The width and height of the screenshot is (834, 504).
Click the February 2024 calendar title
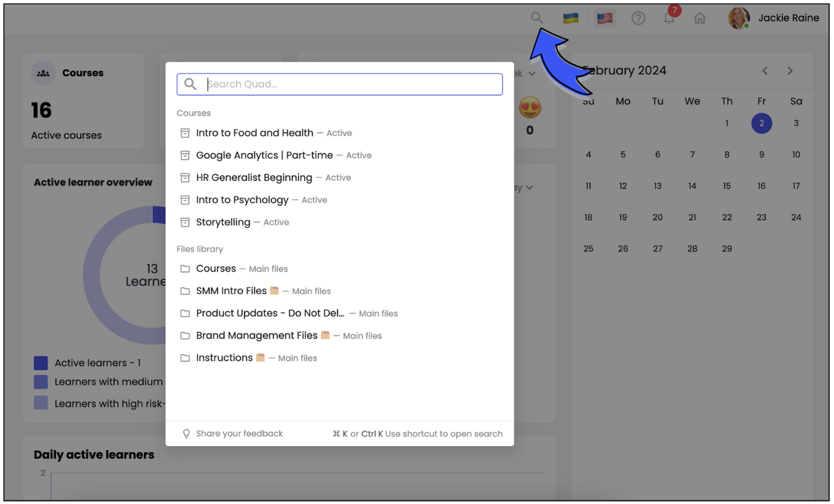[x=624, y=71]
